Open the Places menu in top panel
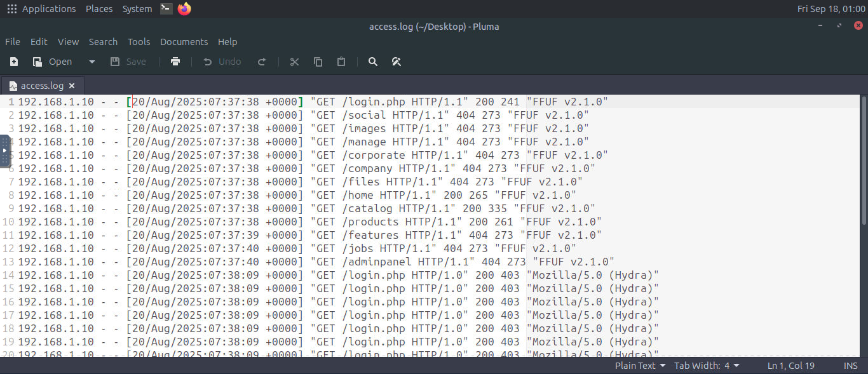This screenshot has width=868, height=374. [x=99, y=9]
